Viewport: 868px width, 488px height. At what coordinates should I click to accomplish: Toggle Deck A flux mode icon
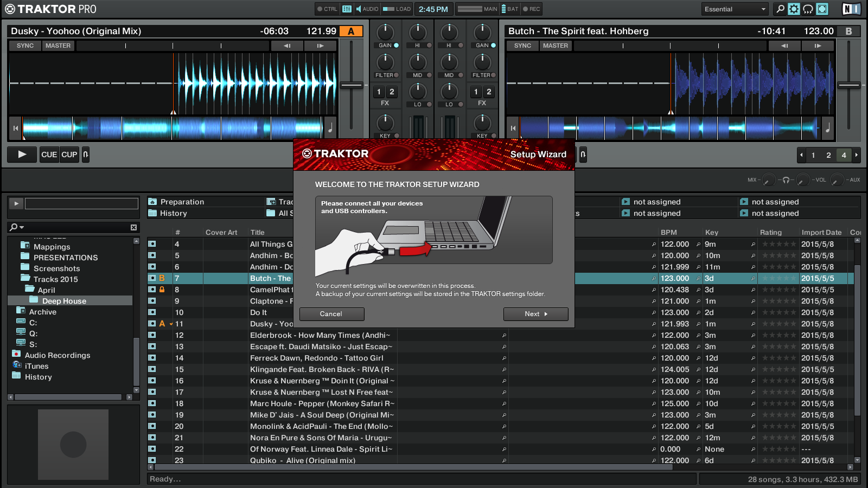tap(86, 155)
